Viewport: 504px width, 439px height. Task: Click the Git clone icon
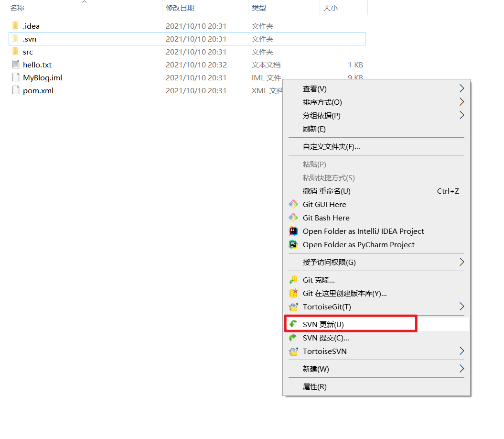coord(293,280)
